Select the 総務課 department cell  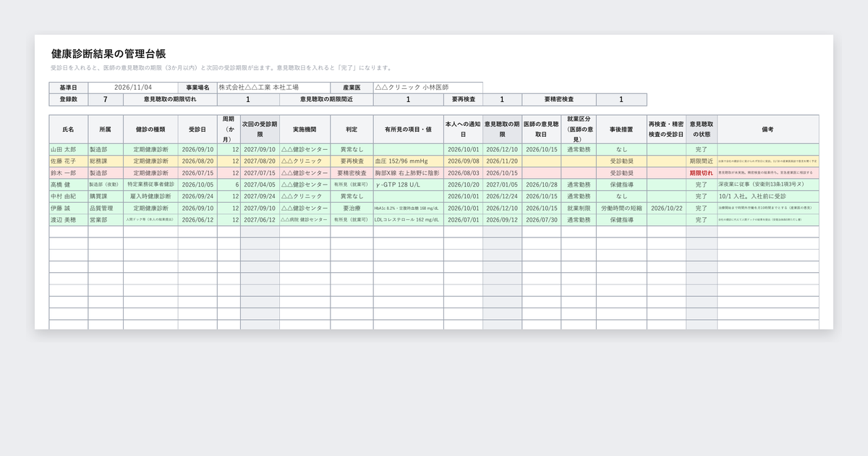[106, 161]
